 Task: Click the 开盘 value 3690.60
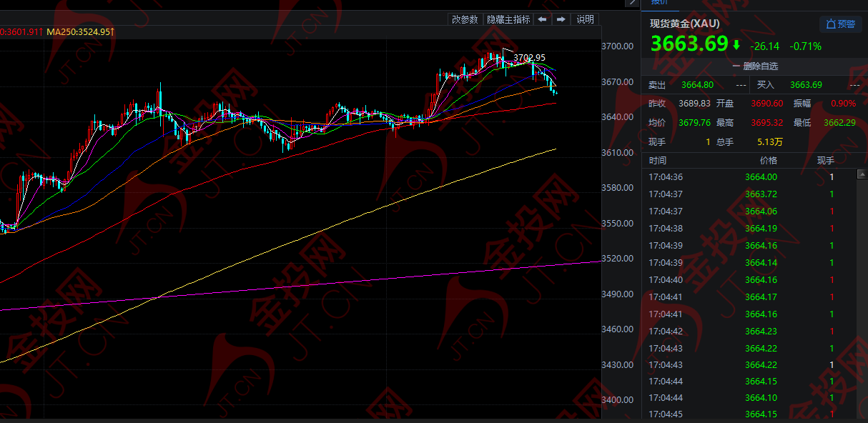point(767,104)
